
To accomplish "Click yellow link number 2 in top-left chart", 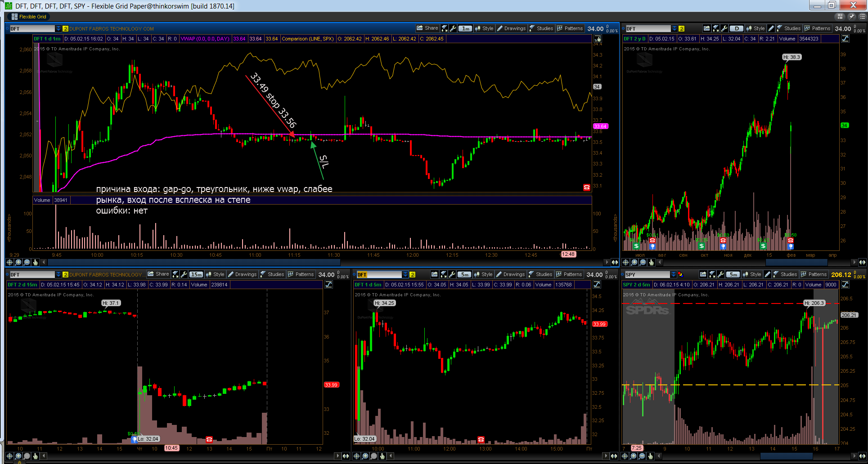I will [65, 29].
